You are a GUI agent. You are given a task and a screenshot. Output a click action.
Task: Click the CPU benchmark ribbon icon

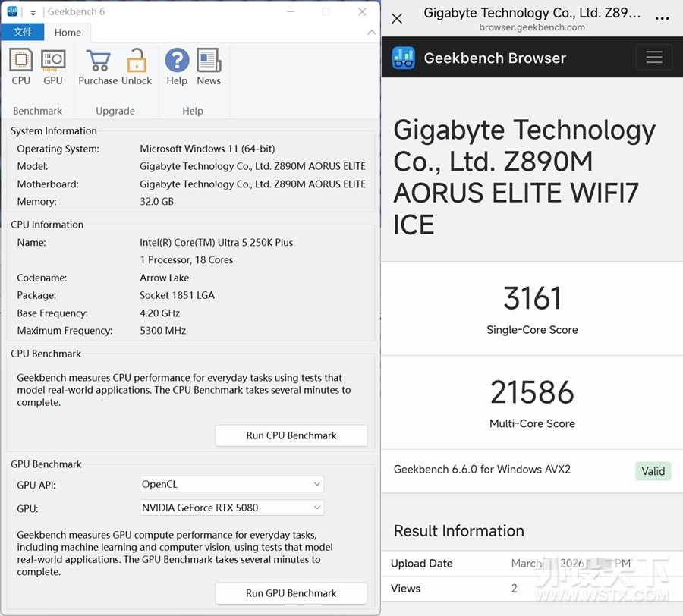coord(21,61)
